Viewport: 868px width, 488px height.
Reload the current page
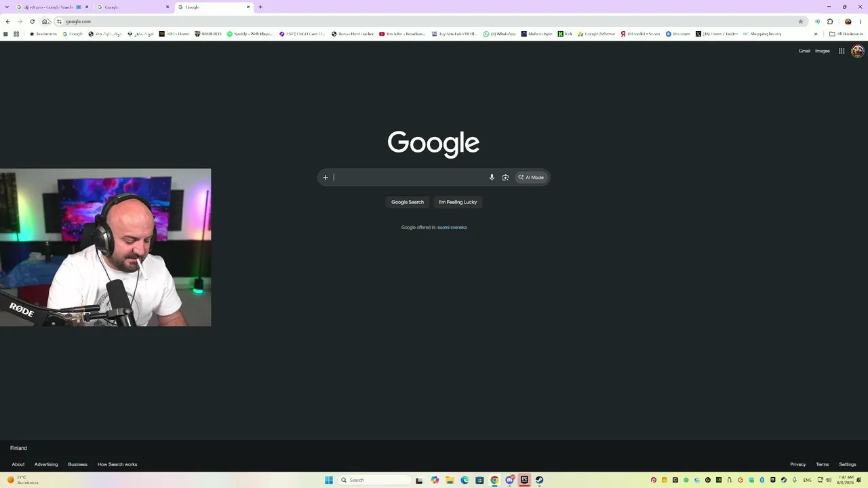point(32,22)
